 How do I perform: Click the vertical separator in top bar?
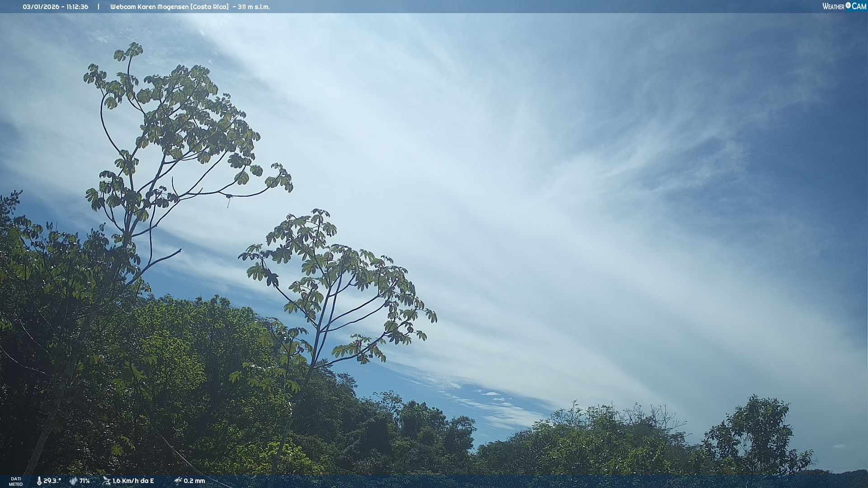coord(99,7)
